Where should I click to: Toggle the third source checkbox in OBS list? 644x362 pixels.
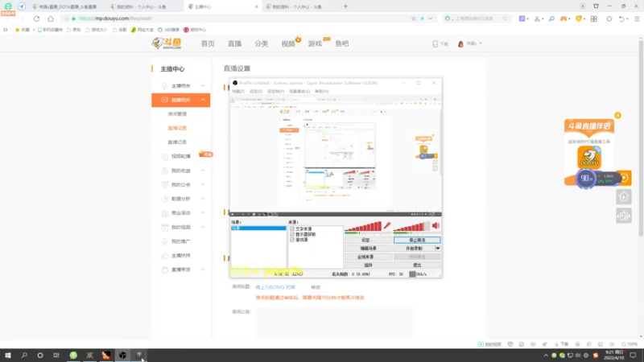click(292, 240)
